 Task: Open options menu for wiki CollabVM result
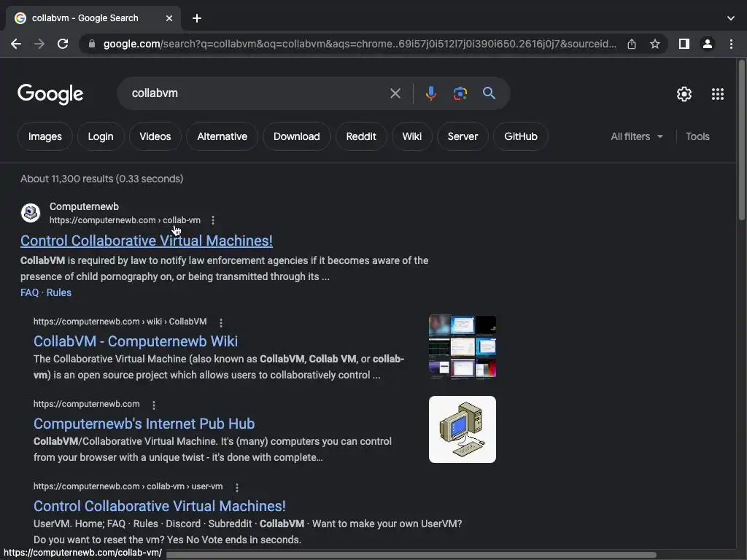[x=220, y=322]
